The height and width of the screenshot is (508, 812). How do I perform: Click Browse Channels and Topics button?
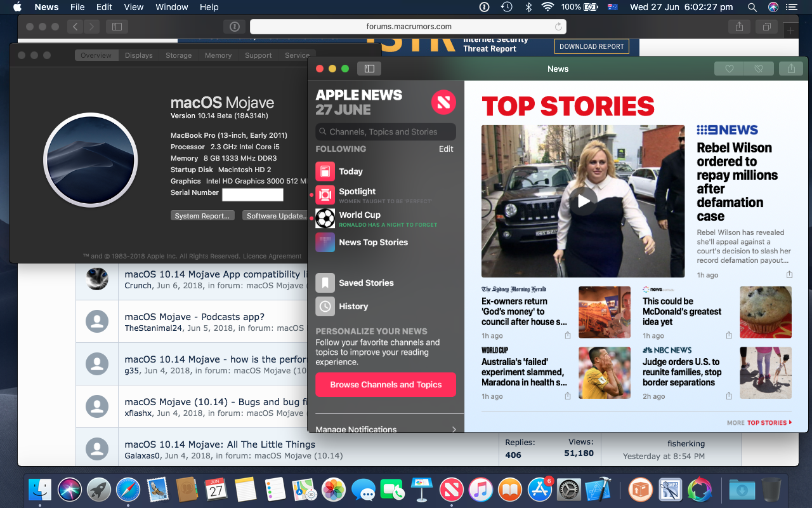[386, 385]
